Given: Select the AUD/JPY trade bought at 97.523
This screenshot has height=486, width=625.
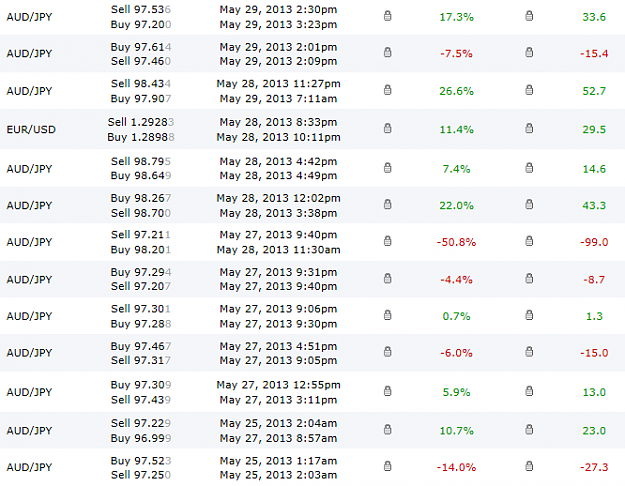Looking at the screenshot, I should [312, 467].
